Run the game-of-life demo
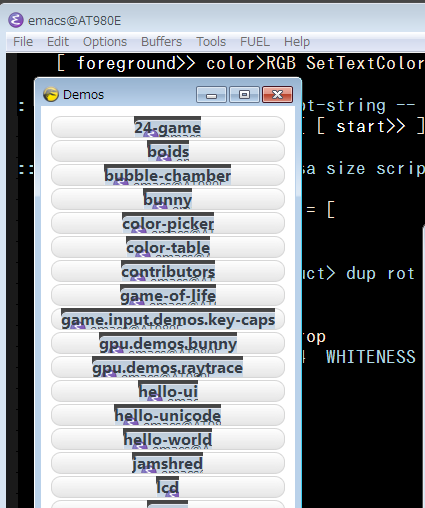Image resolution: width=425 pixels, height=508 pixels. (x=168, y=295)
